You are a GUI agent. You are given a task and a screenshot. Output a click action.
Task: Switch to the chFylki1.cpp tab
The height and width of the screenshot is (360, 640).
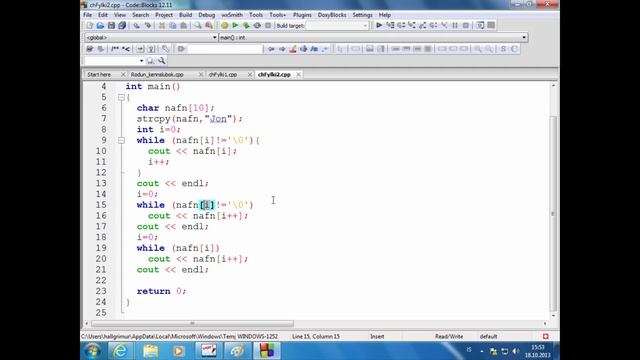coord(223,75)
